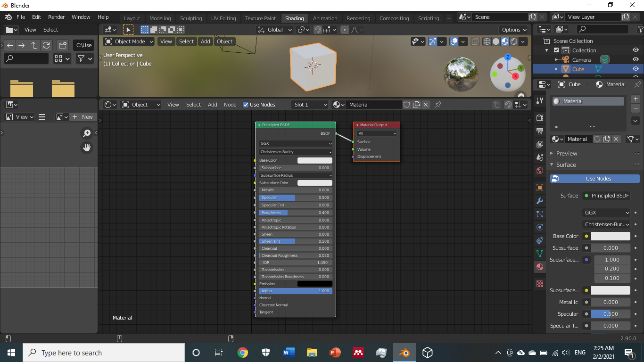Expand the Preview panel

[x=566, y=153]
